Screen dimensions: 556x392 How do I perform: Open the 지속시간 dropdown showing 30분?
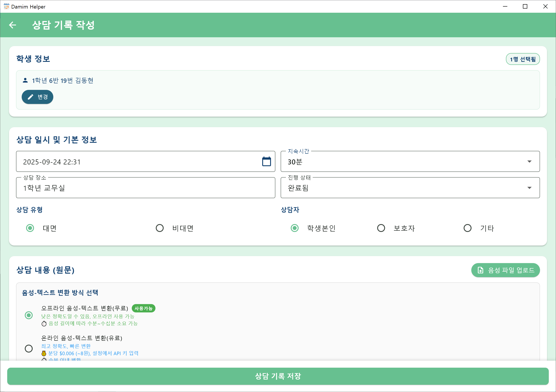click(x=410, y=162)
